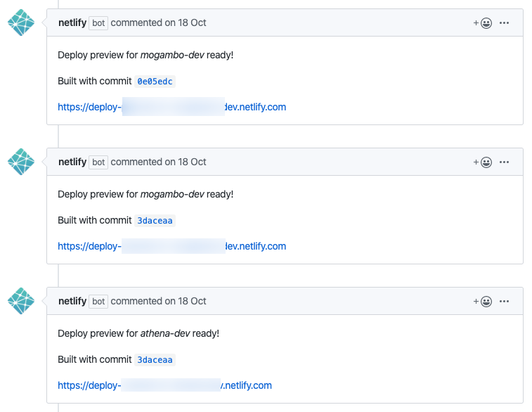The height and width of the screenshot is (412, 532).
Task: Open commit 3daceaa in athena-dev comment
Action: click(155, 360)
